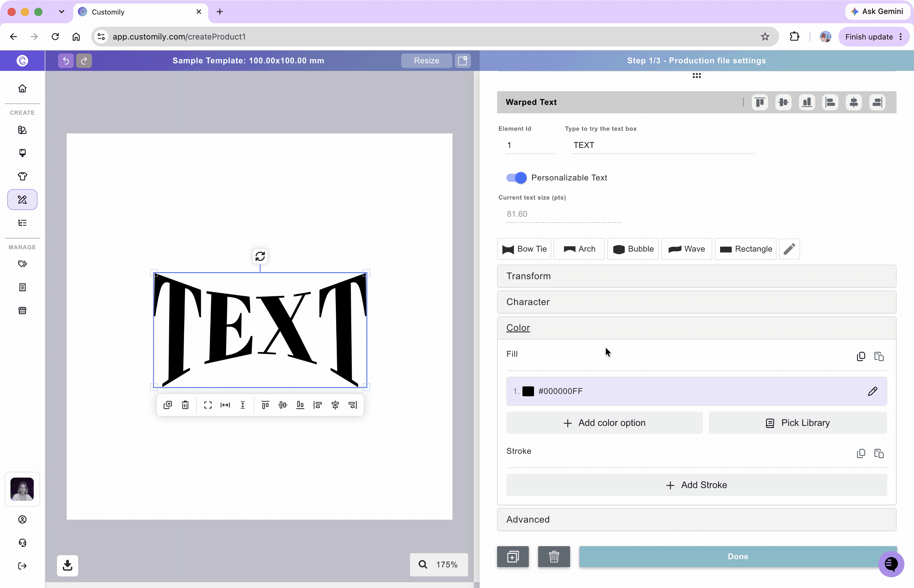Click the Add Stroke button
The image size is (914, 588).
696,485
